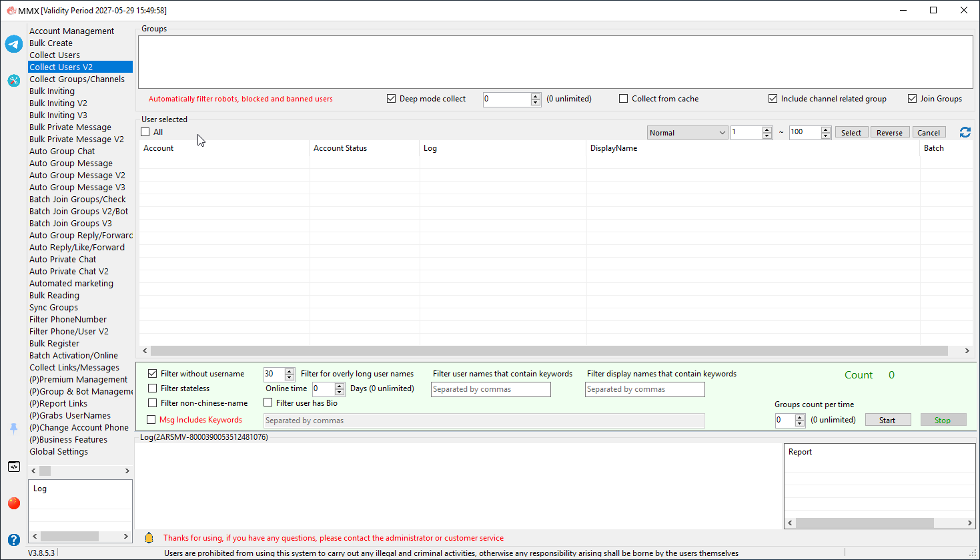The width and height of the screenshot is (980, 560).
Task: Open the Telegram icon in the left sidebar
Action: [14, 44]
